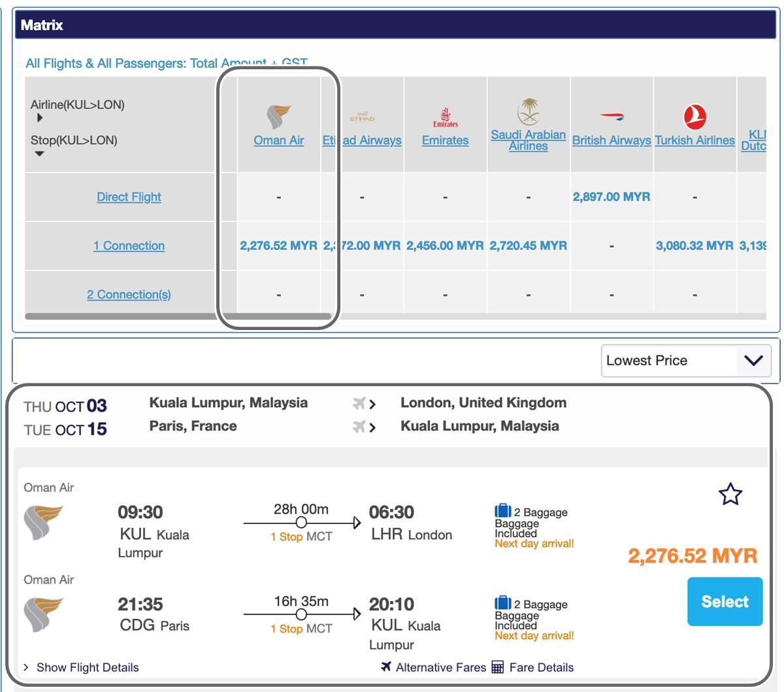Click the 'Paris, France' origin text
This screenshot has width=784, height=692.
(x=193, y=426)
